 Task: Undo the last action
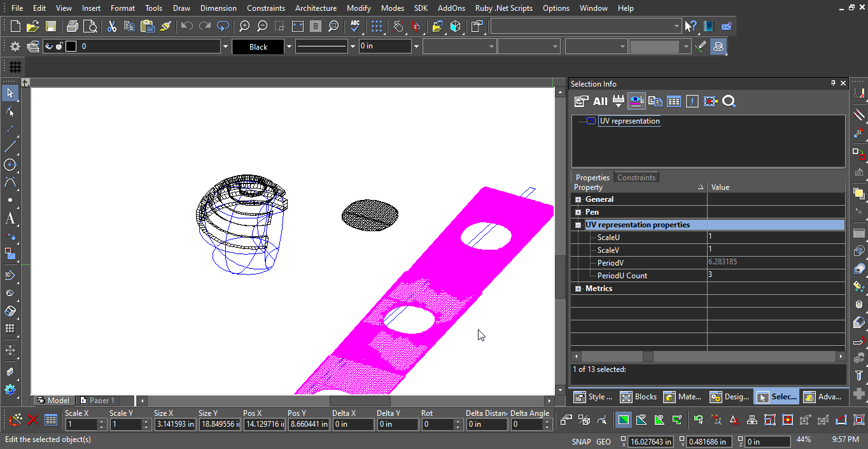(x=187, y=26)
